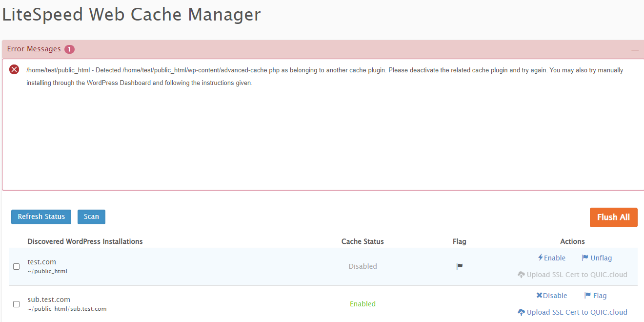Collapse the Error Messages panel
This screenshot has width=644, height=322.
635,50
